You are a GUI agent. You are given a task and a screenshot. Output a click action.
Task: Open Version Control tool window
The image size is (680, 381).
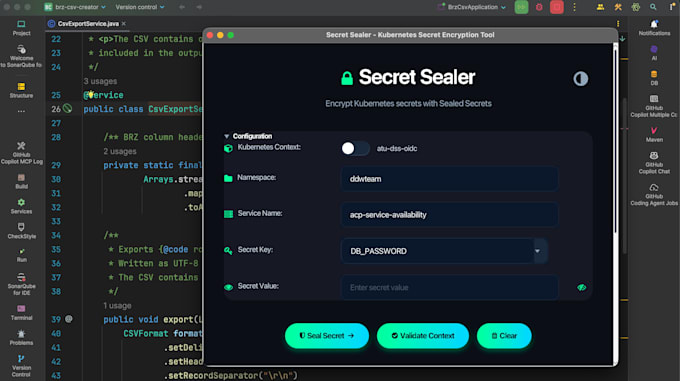click(x=21, y=366)
